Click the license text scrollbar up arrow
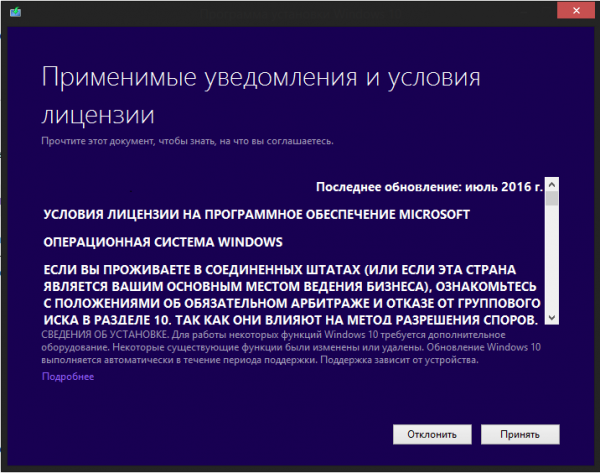The image size is (600, 473). 552,185
